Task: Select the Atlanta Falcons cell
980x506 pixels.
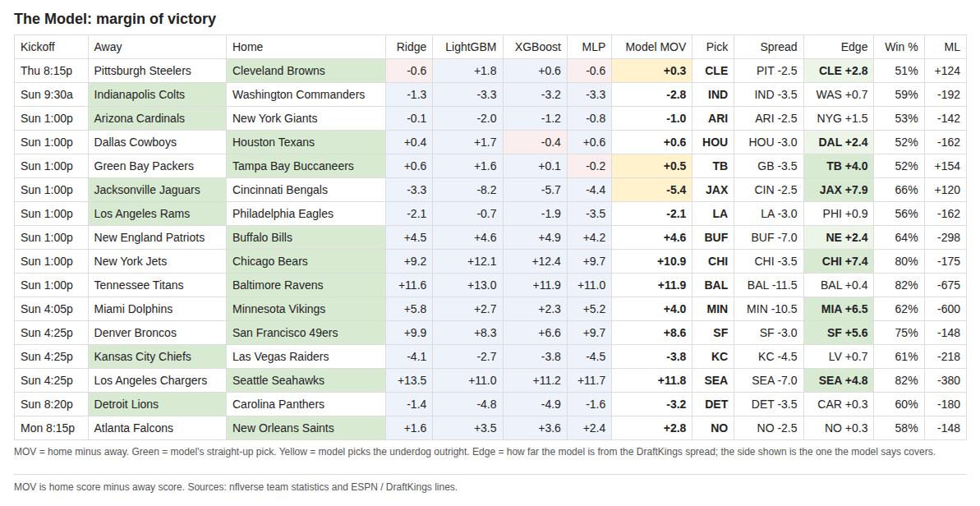Action: [157, 428]
